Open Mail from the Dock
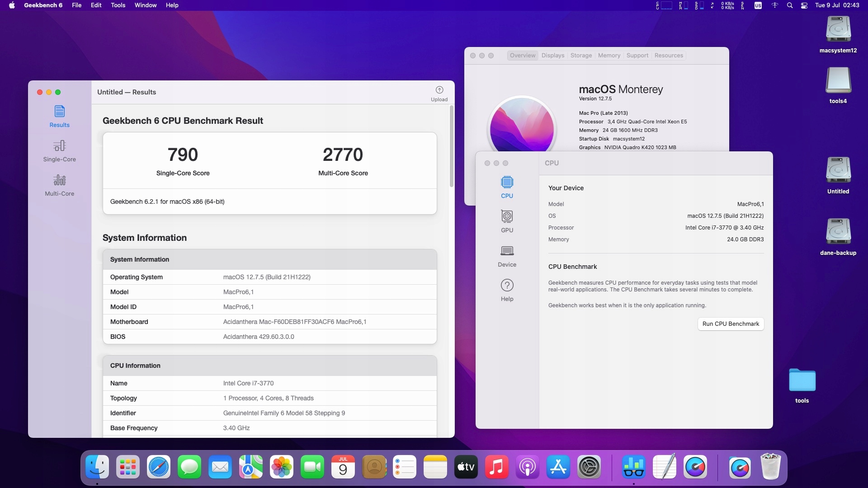 (220, 467)
